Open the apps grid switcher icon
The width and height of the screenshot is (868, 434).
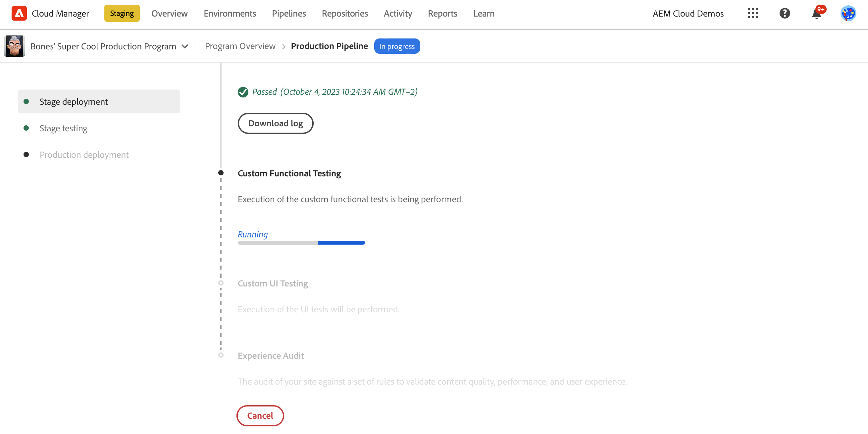pos(752,14)
